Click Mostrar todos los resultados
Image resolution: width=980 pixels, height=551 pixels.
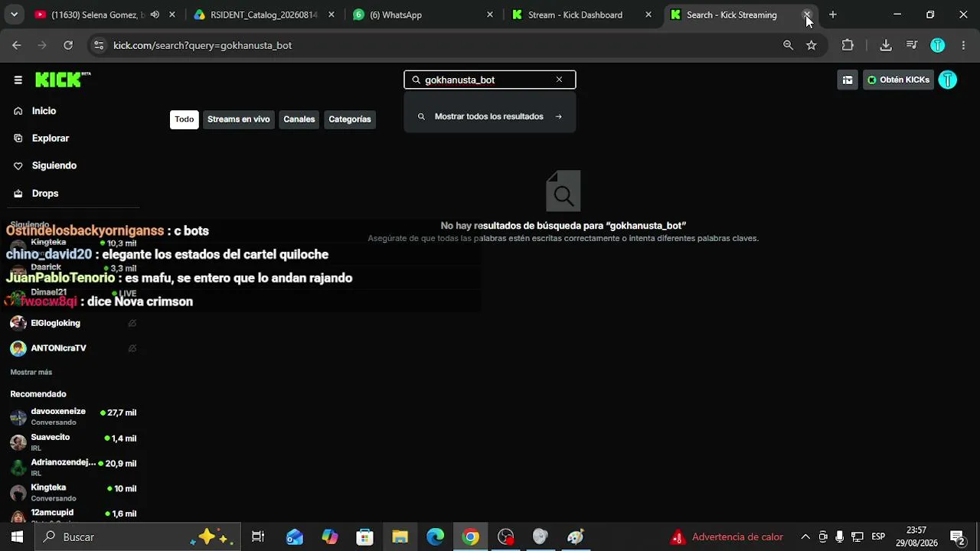click(490, 117)
